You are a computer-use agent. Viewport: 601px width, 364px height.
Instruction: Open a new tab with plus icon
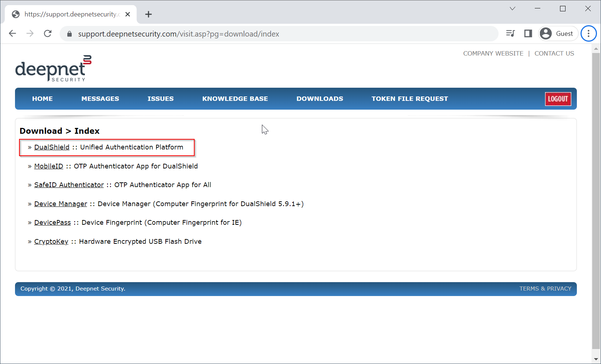point(149,14)
